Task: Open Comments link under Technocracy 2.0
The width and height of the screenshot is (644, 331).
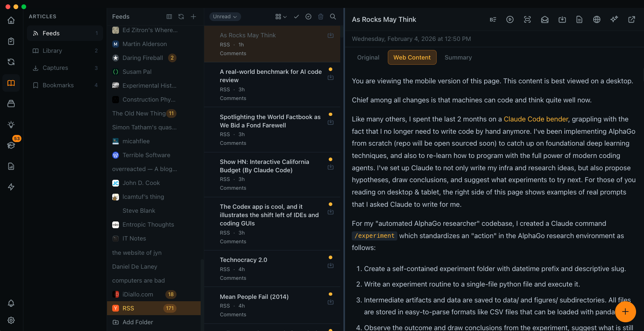Action: click(233, 278)
